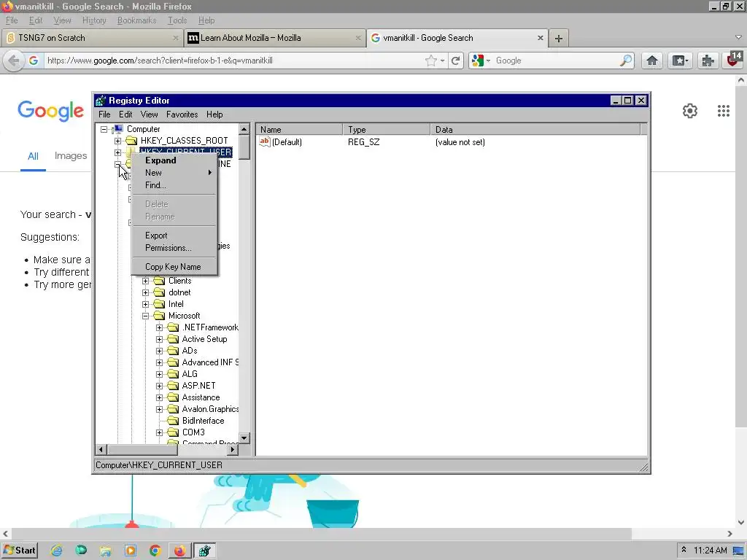Viewport: 747px width, 560px height.
Task: Click the site identity Google icon in the URL bar
Action: point(34,61)
